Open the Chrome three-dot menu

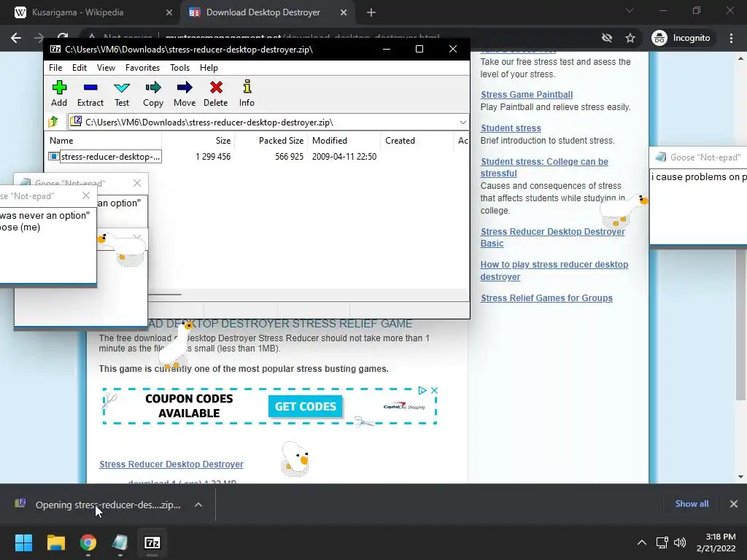coord(731,38)
